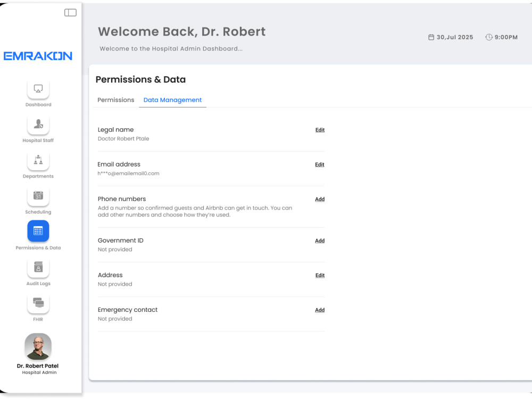The height and width of the screenshot is (399, 532).
Task: Click the Audit Logs label
Action: (x=38, y=284)
